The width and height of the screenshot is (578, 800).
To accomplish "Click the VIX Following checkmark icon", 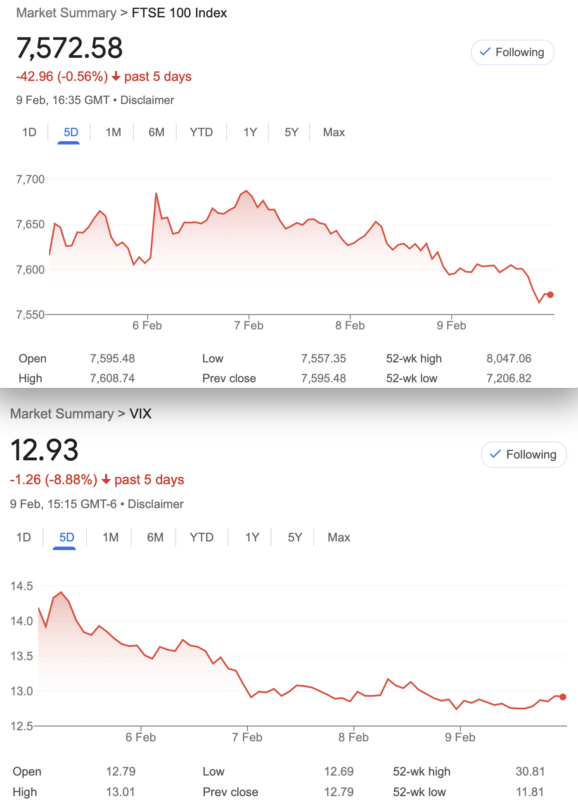I will [495, 454].
